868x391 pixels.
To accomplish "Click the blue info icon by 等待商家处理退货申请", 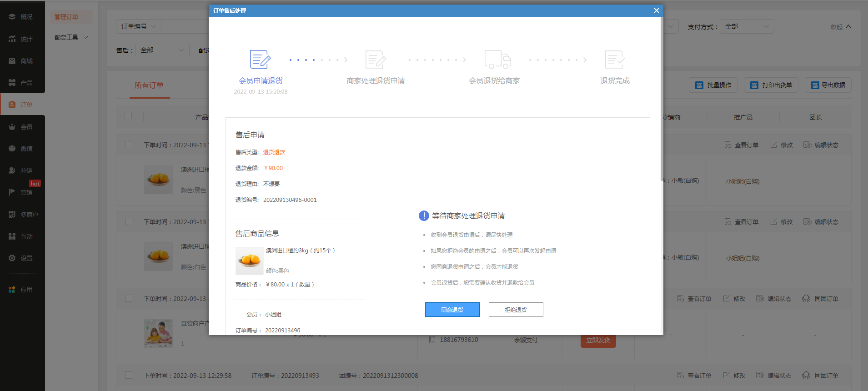I will pos(424,216).
